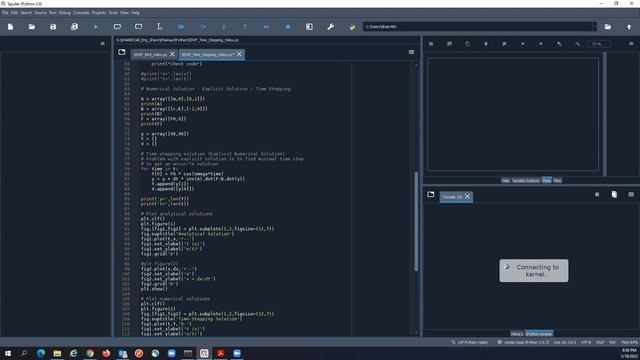This screenshot has width=640, height=360.
Task: Run selection or current line
Action: pos(160,27)
